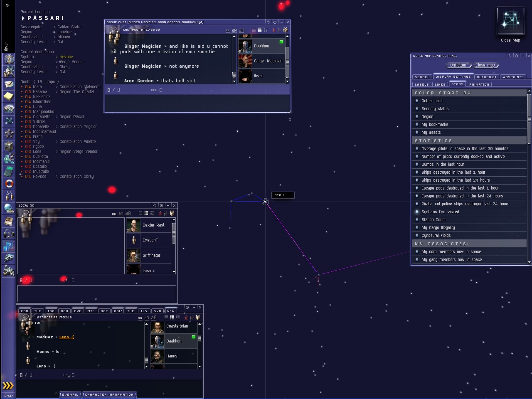Viewport: 532px width, 399px height.
Task: Click the pin icon in World Map Control Panel
Action: click(510, 56)
